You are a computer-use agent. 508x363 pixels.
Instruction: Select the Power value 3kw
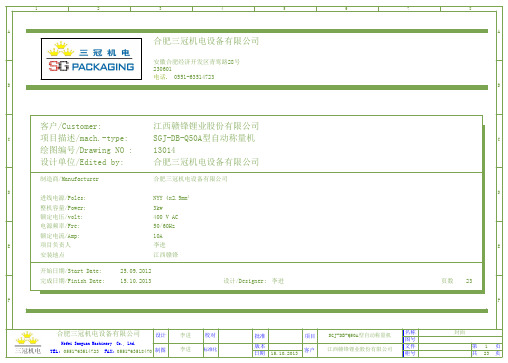158,208
